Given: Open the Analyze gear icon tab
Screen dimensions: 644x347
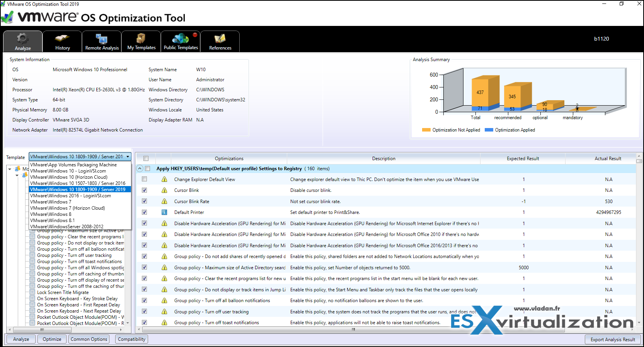Looking at the screenshot, I should 23,41.
